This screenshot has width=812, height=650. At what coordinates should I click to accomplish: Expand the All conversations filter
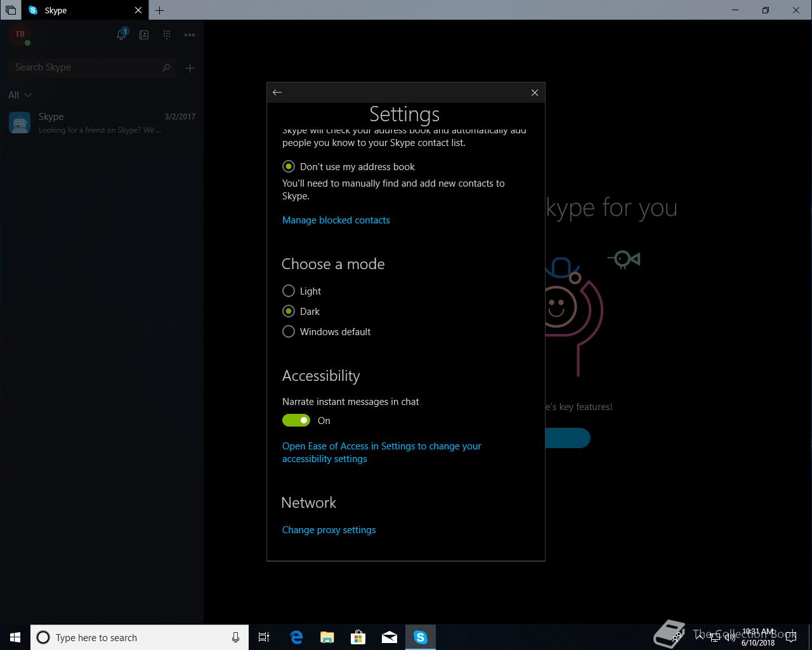click(x=20, y=95)
